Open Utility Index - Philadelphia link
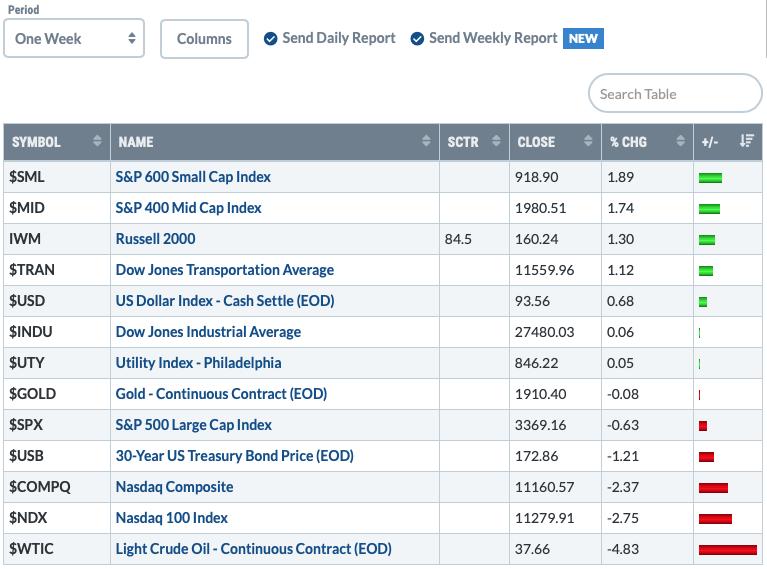This screenshot has height=569, width=767. [198, 363]
